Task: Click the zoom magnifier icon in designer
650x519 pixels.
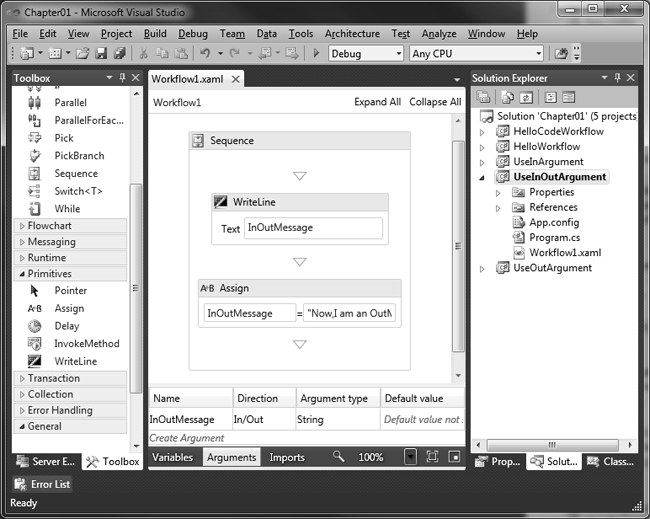Action: point(338,456)
